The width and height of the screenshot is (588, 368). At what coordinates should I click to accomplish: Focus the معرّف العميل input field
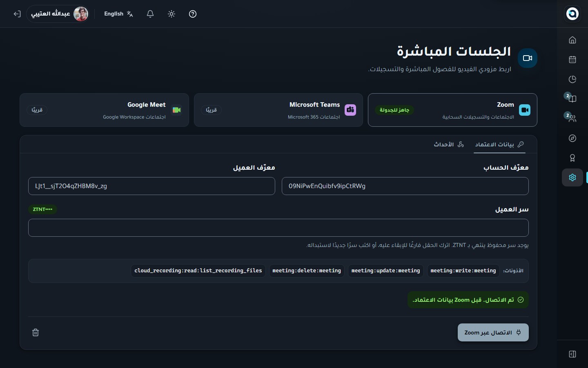coord(151,186)
